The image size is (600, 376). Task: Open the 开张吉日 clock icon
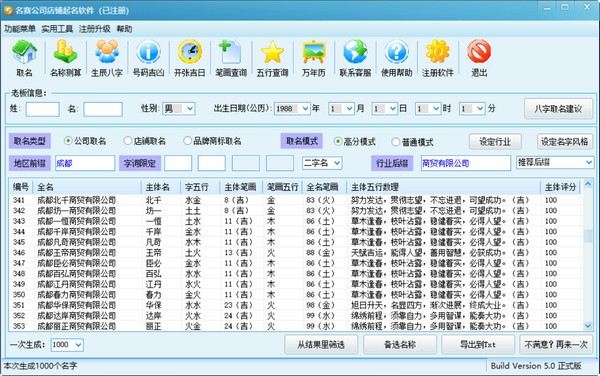pos(189,52)
